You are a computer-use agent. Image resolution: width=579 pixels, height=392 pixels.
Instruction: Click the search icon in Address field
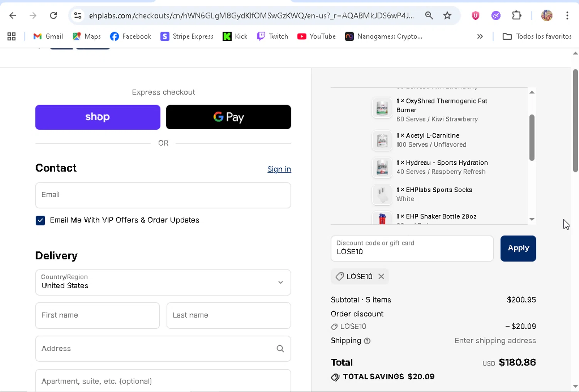(x=280, y=349)
